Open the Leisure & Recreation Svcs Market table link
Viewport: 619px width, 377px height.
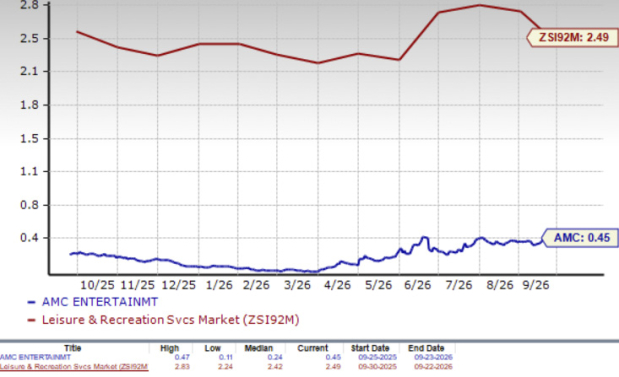point(74,367)
